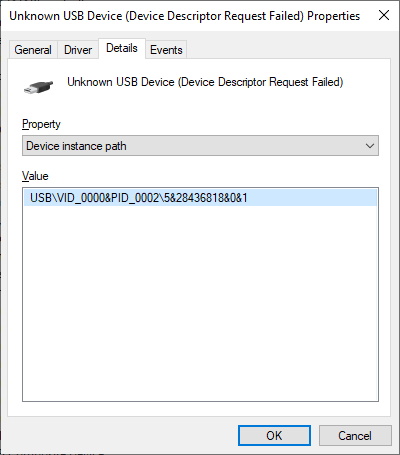The image size is (400, 455).
Task: Click the USB connector device icon
Action: click(38, 87)
